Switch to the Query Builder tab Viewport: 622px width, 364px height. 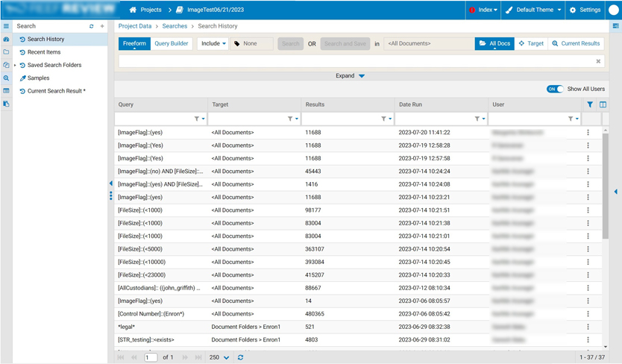[171, 44]
